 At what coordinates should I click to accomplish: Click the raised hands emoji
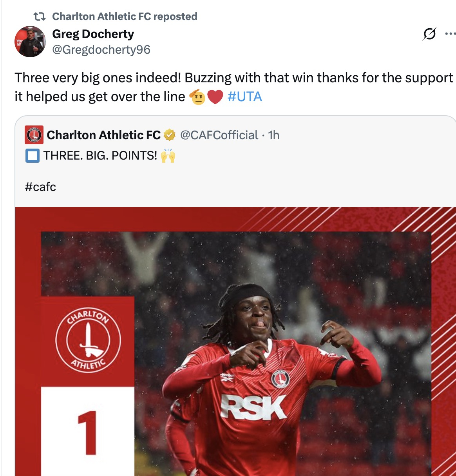(168, 155)
